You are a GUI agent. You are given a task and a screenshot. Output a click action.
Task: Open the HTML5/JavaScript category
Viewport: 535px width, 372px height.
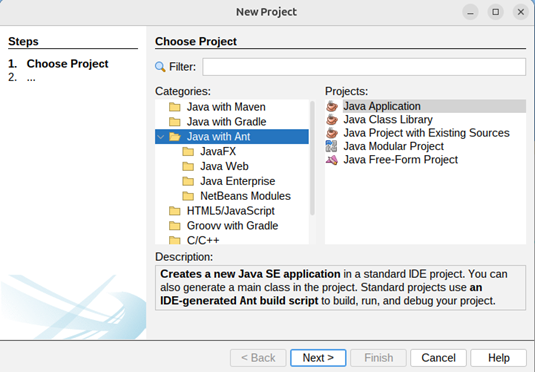point(230,211)
